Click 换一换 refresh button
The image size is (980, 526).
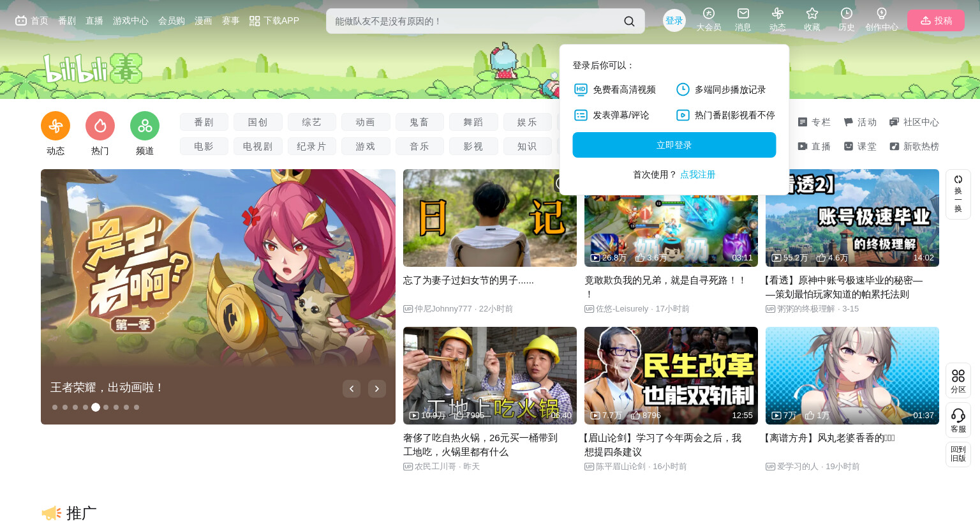click(958, 194)
